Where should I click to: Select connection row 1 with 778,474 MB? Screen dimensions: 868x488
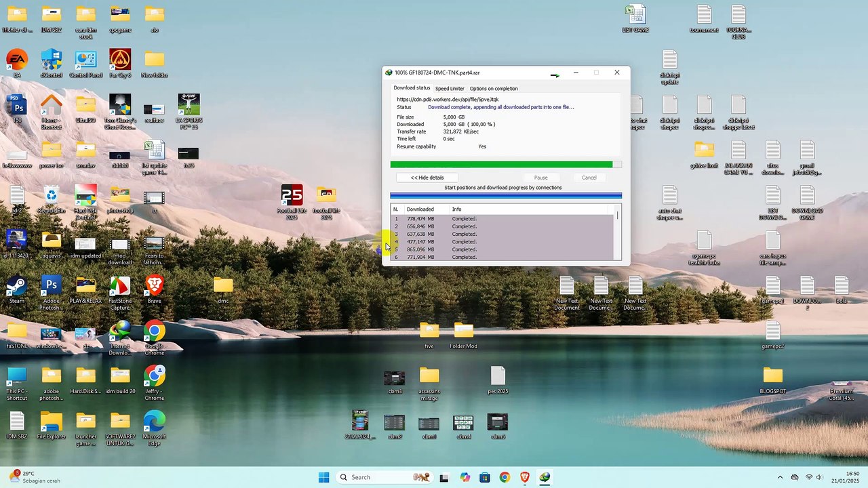coord(502,219)
